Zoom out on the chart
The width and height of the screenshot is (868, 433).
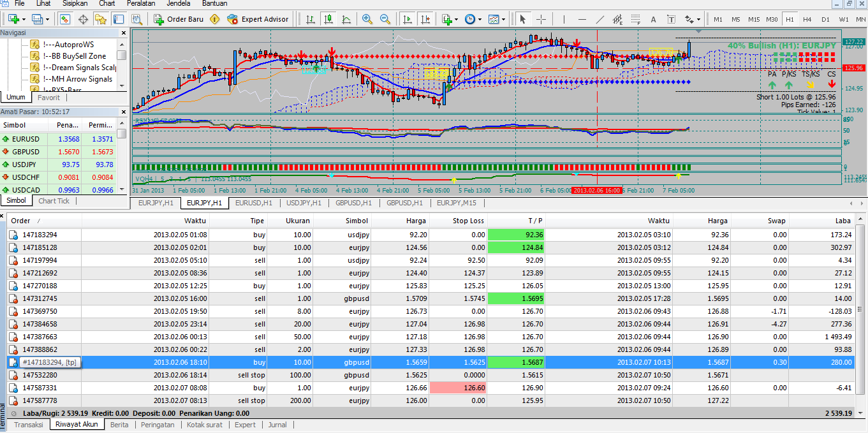tap(385, 19)
